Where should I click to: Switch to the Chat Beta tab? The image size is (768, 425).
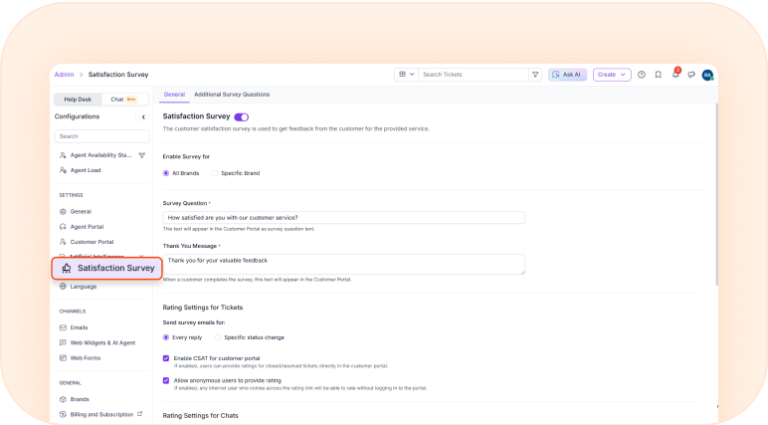click(124, 99)
